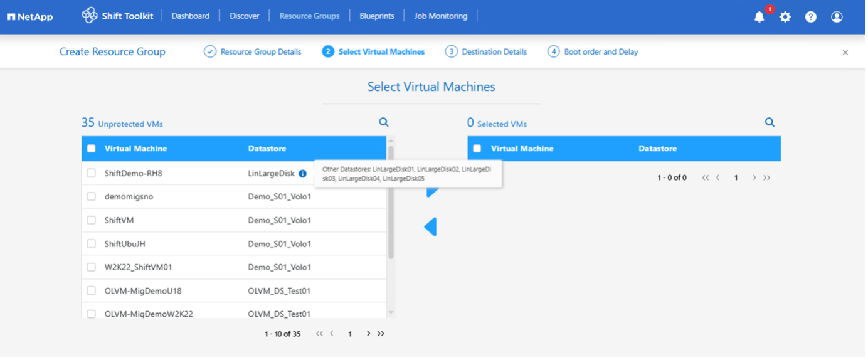Go to next page of selected VMs

pos(754,177)
